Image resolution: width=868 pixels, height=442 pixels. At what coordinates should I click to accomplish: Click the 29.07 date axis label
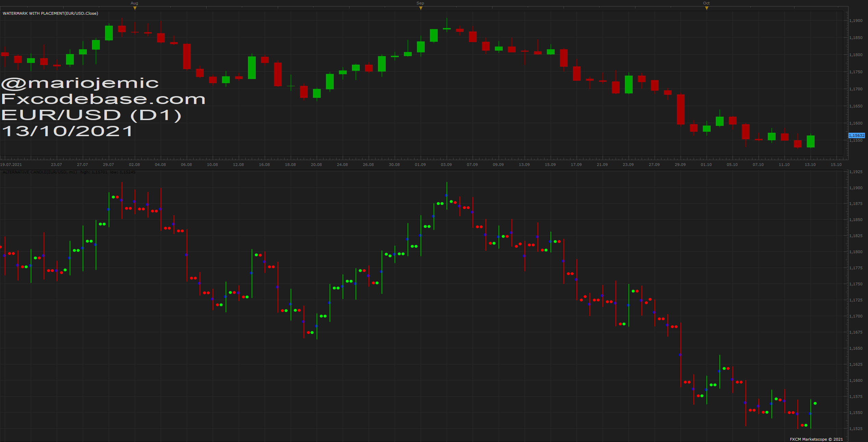[108, 165]
